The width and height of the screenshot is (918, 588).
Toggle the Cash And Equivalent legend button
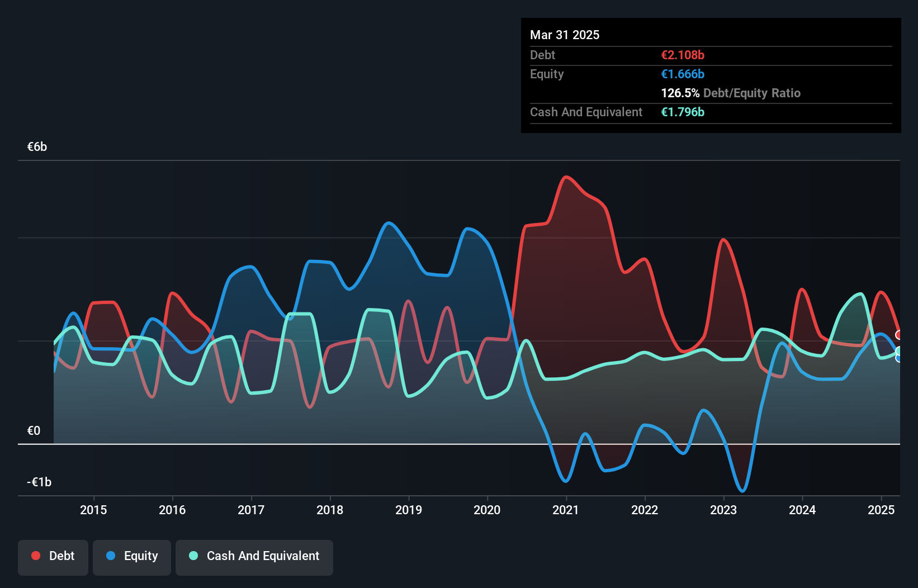click(x=254, y=557)
